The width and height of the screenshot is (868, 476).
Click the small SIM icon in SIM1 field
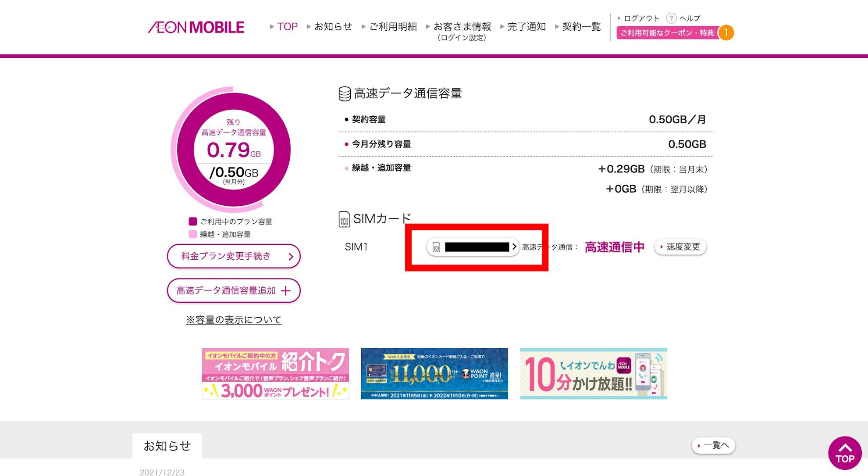click(436, 247)
